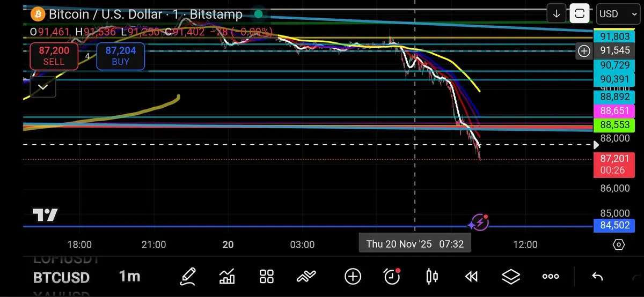Viewport: 644px width, 297px height.
Task: Click the 12:00 time axis label
Action: pyautogui.click(x=525, y=244)
